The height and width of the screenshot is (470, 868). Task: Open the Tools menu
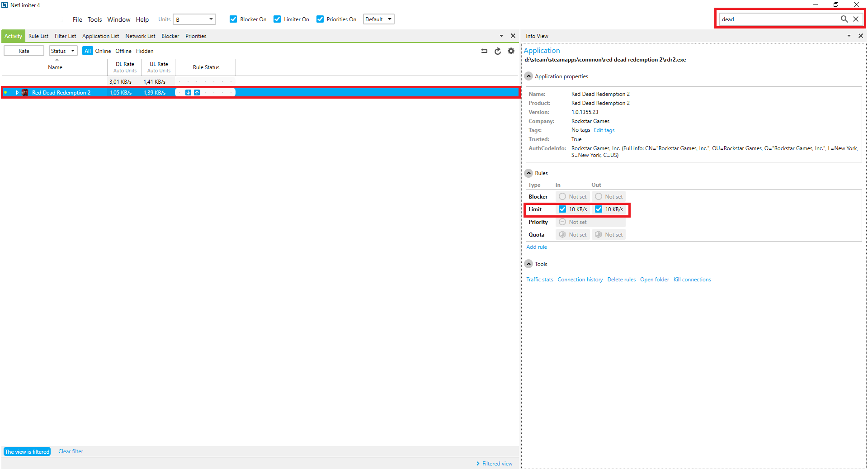click(x=95, y=19)
